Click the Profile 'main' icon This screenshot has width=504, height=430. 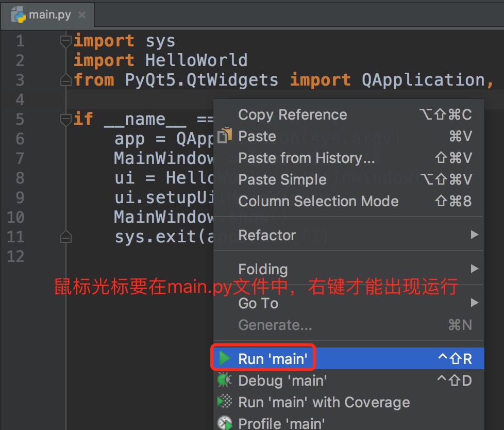[x=225, y=423]
